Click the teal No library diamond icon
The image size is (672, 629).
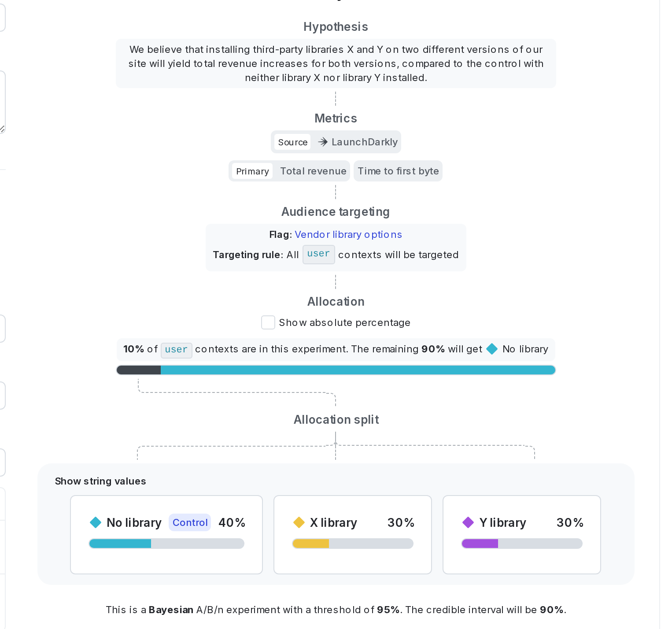[x=96, y=522]
